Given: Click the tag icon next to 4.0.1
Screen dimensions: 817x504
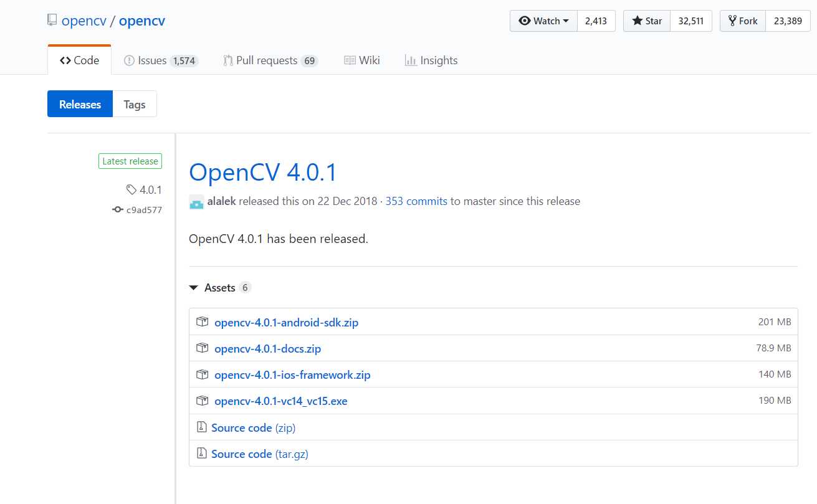Looking at the screenshot, I should pyautogui.click(x=131, y=190).
